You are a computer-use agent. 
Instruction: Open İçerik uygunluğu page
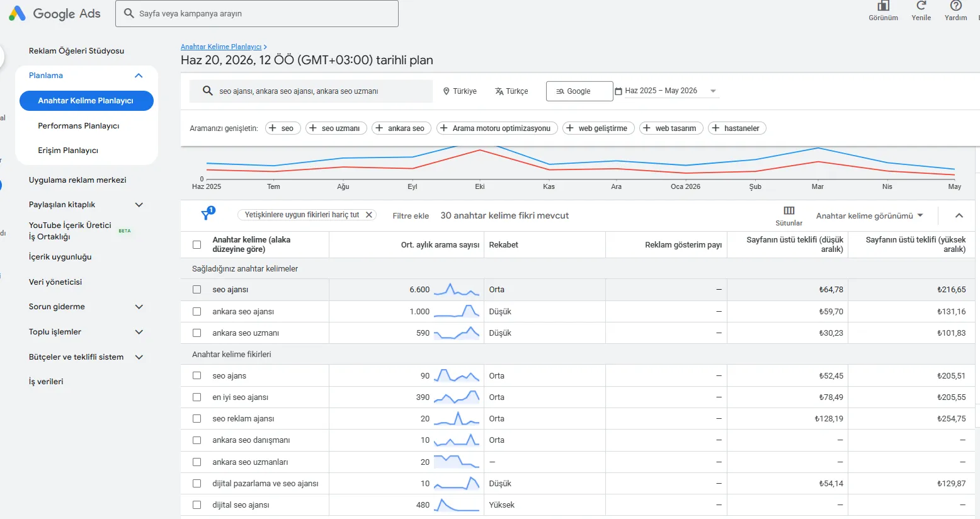click(x=60, y=257)
